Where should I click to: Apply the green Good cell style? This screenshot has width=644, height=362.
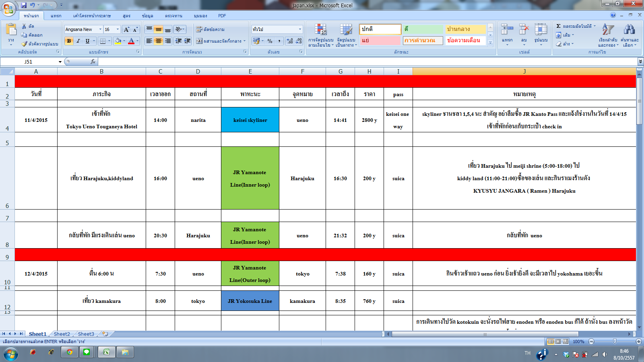[x=423, y=29]
